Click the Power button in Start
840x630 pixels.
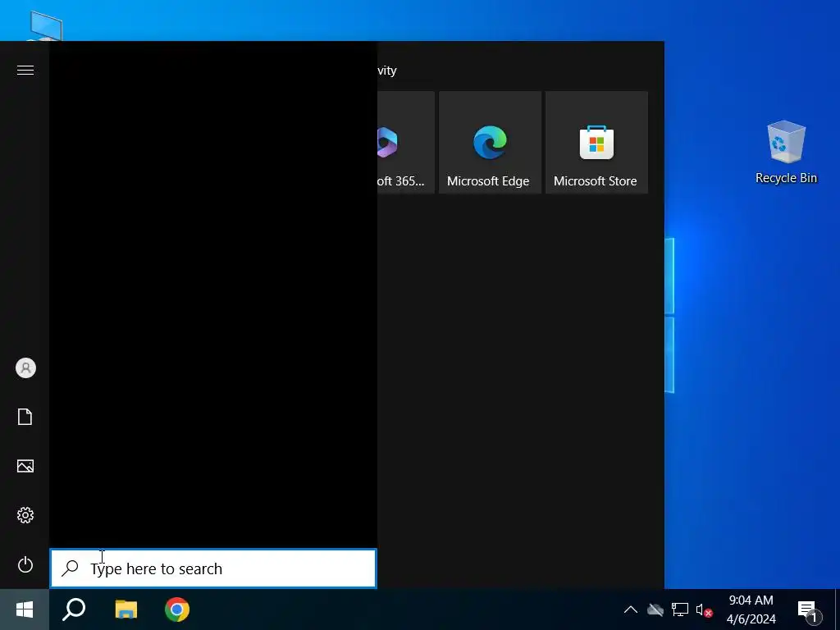25,564
